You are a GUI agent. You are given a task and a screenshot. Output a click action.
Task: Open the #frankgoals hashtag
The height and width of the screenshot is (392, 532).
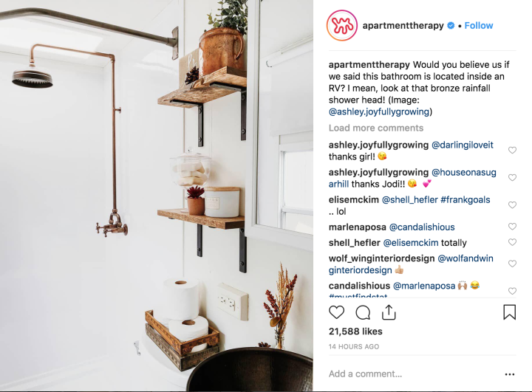click(465, 200)
